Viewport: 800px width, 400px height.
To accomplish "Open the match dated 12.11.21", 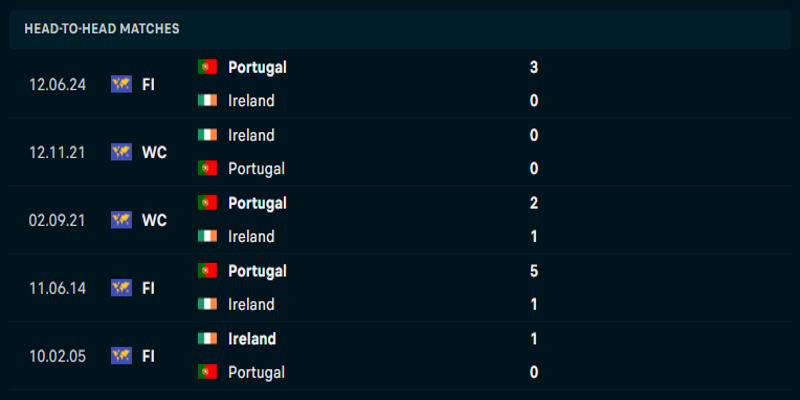I will click(x=57, y=152).
